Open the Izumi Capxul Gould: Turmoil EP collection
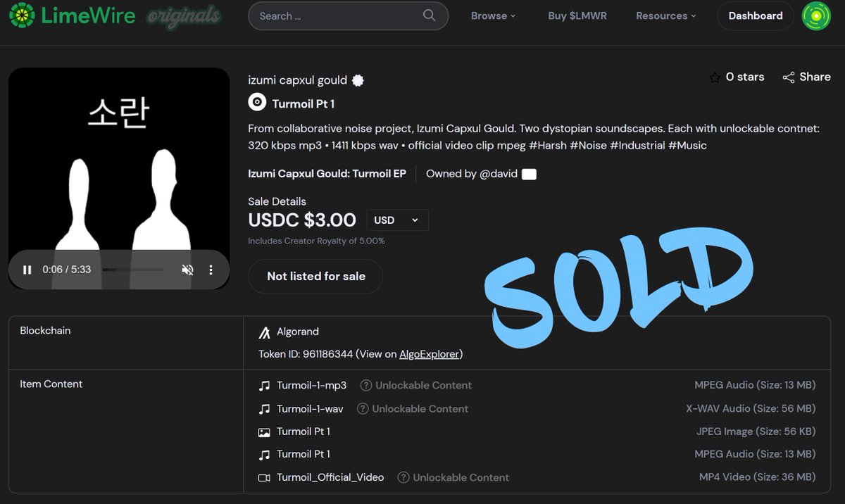This screenshot has width=845, height=504. (327, 174)
